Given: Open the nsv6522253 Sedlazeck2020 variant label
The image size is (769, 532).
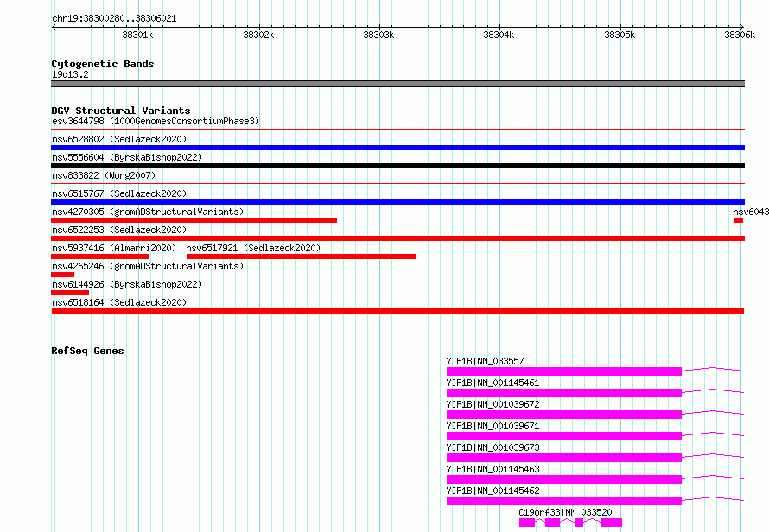Looking at the screenshot, I should [119, 230].
